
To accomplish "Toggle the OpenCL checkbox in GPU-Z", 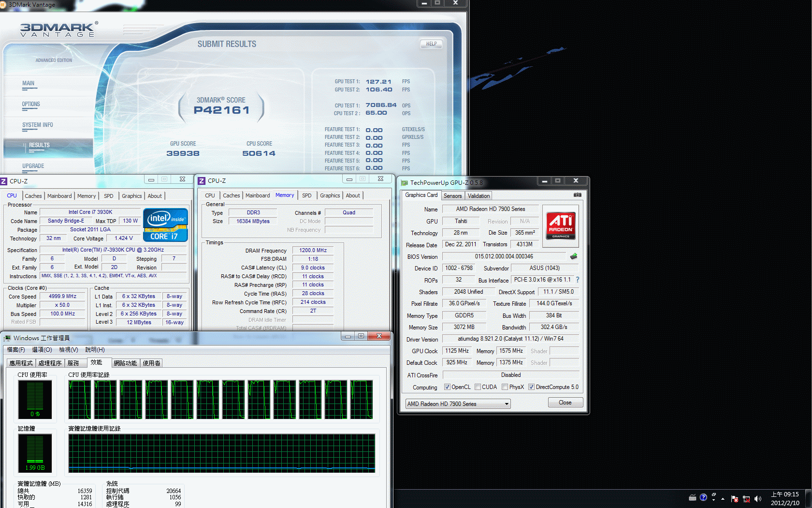I will 447,387.
